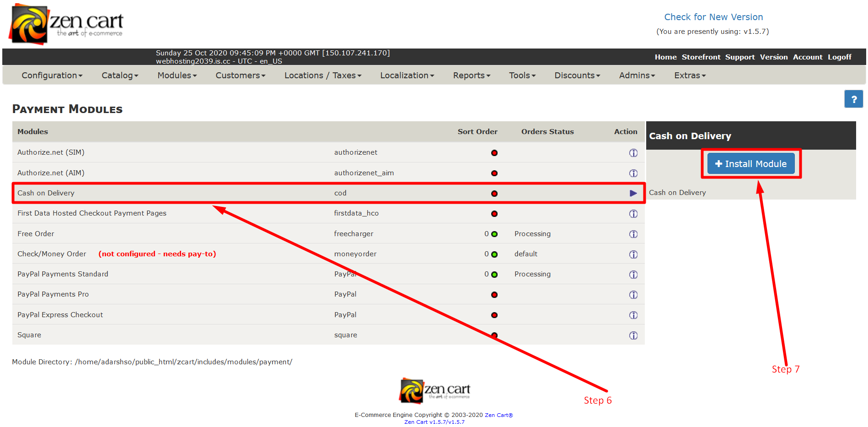Click the Zen Cart® copyright link
Viewport: 868px width, 427px height.
498,415
